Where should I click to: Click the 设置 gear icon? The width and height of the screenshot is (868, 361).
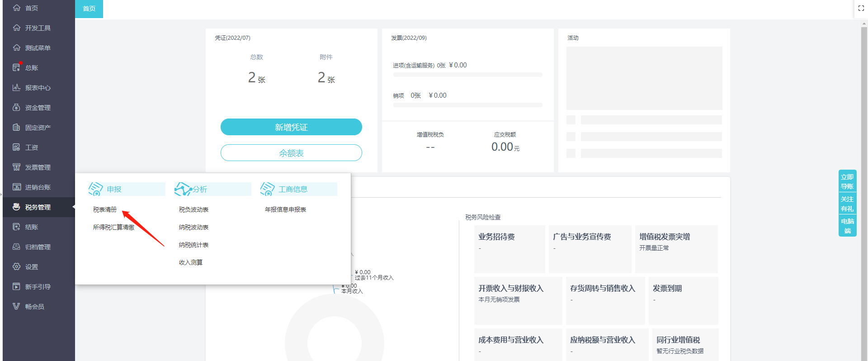click(x=16, y=266)
